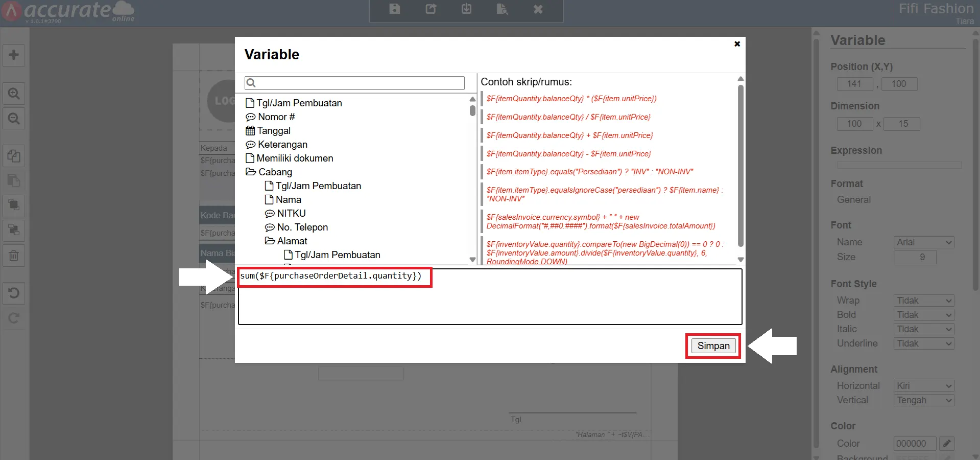Click the color picker eyedropper icon
The height and width of the screenshot is (460, 980).
[946, 443]
